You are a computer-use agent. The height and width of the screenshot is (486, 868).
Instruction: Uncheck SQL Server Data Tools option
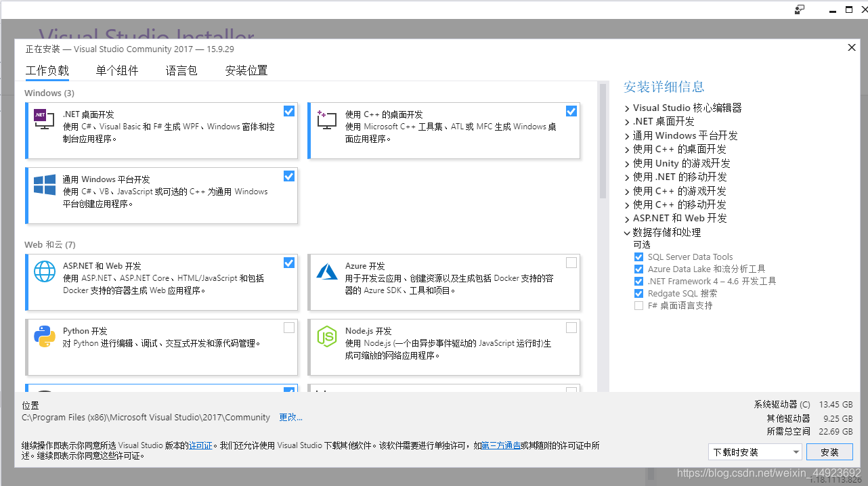tap(638, 257)
